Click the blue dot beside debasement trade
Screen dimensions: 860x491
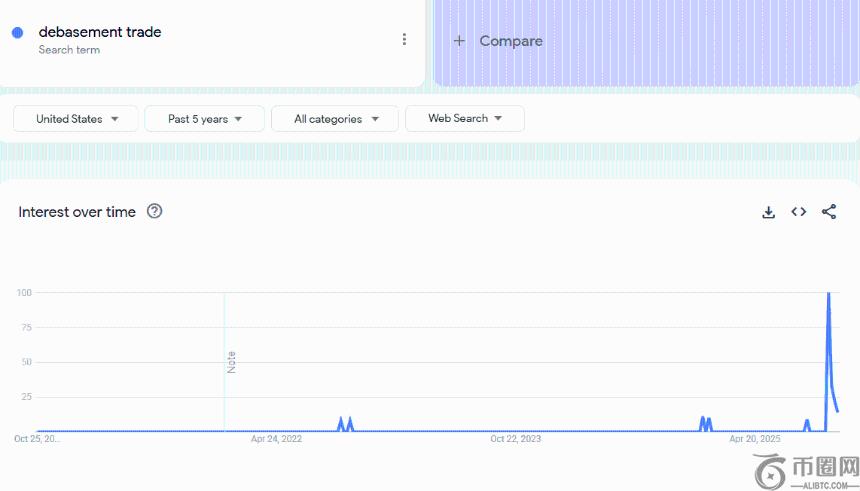[x=17, y=33]
